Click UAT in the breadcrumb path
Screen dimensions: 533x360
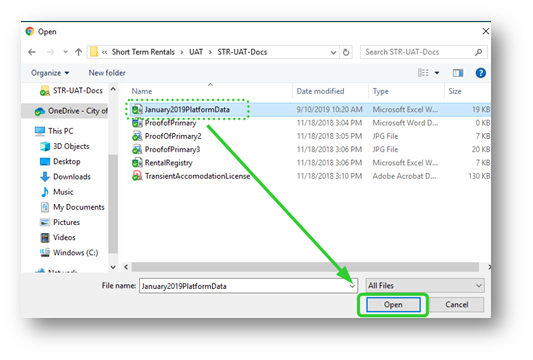pyautogui.click(x=196, y=52)
